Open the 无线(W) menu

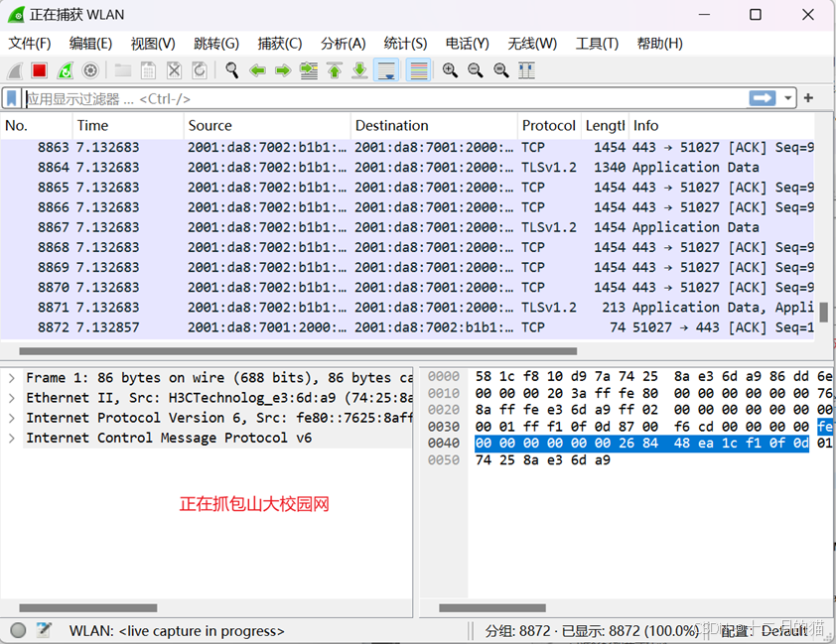pyautogui.click(x=532, y=44)
